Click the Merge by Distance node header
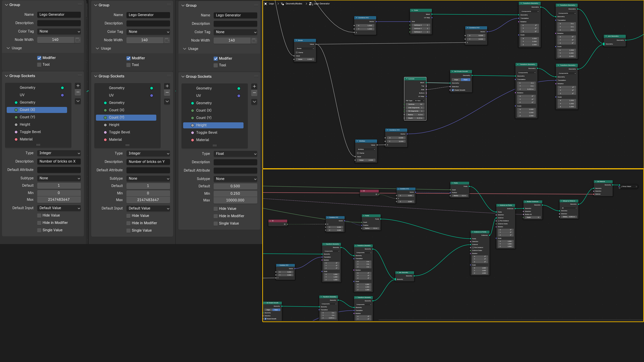The width and height of the screenshot is (644, 362). point(569,201)
